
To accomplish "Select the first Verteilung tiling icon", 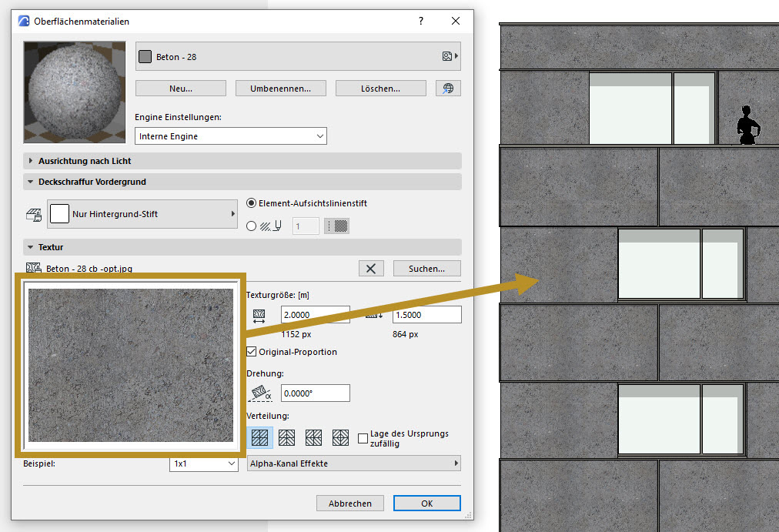I will [260, 437].
